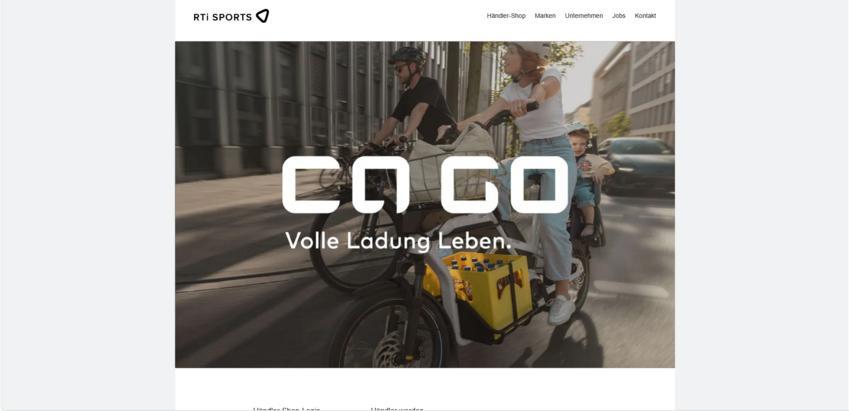
Task: Open the Marken navigation item
Action: (545, 16)
